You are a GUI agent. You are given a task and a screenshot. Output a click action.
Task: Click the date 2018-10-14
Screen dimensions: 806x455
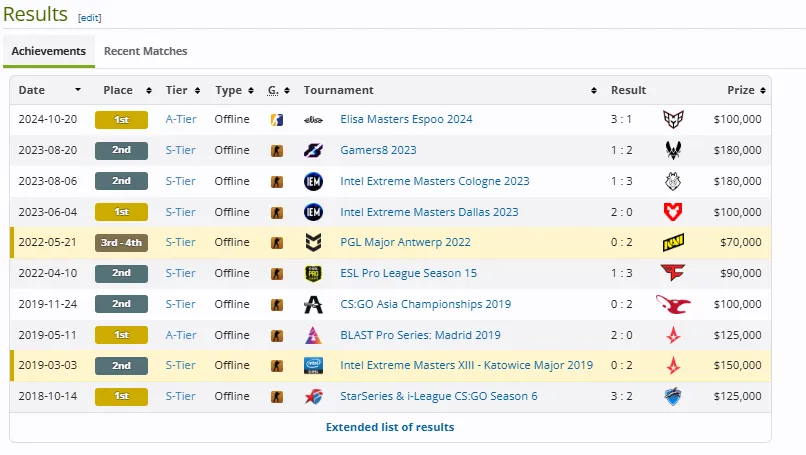click(48, 396)
